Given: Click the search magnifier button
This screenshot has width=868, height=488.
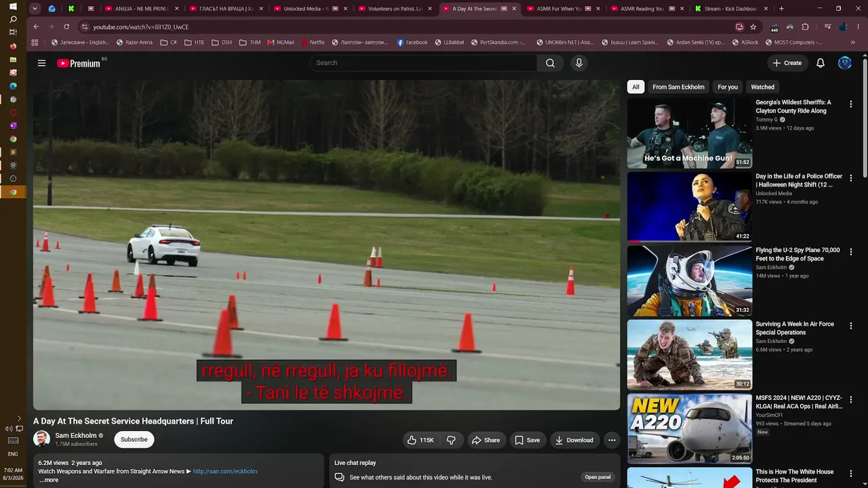Looking at the screenshot, I should click(550, 63).
